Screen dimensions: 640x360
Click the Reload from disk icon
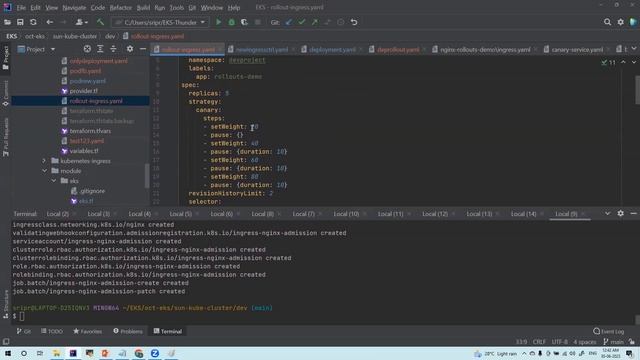point(33,22)
